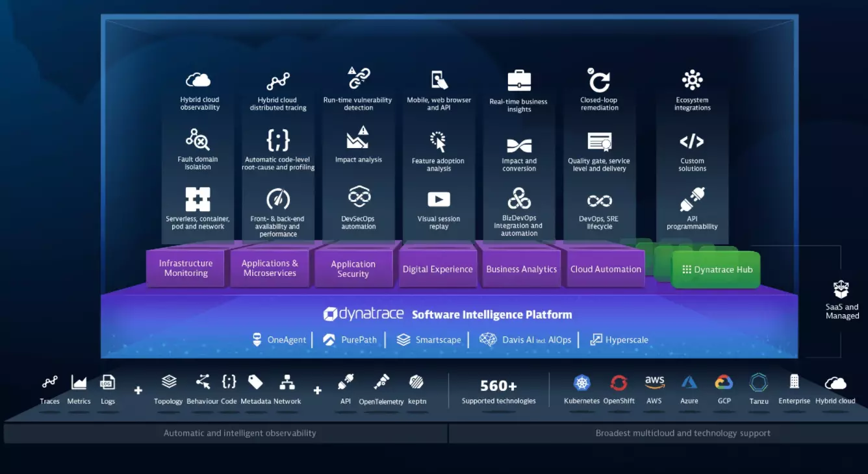The image size is (868, 474).
Task: Click the Feature adoption analysis cursor icon
Action: 439,142
